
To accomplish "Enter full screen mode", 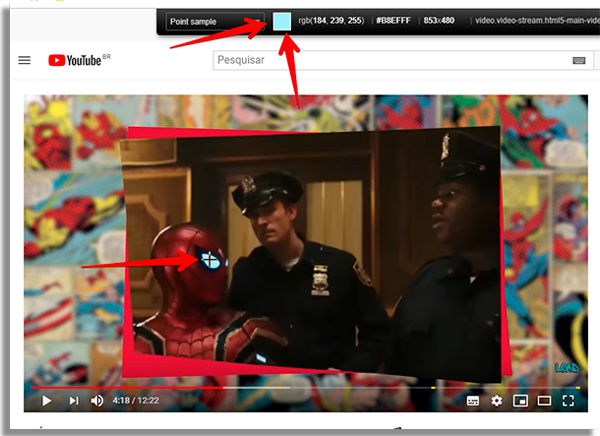I will click(x=568, y=401).
